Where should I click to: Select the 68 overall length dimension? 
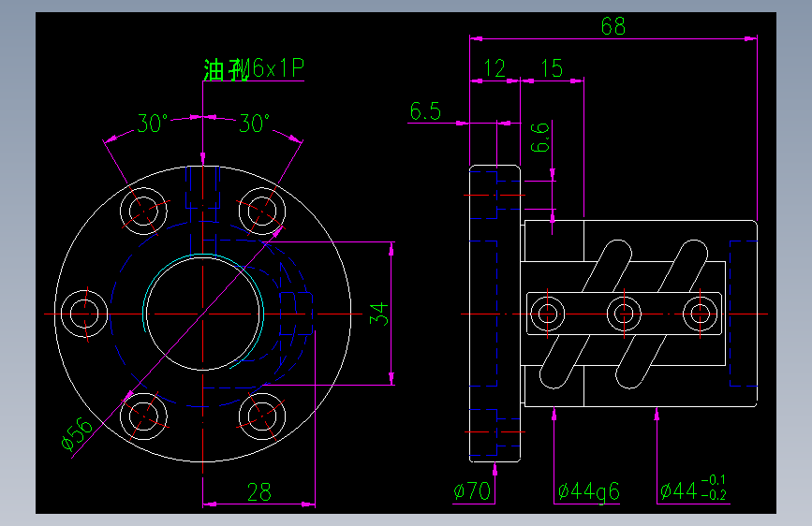coord(613,26)
